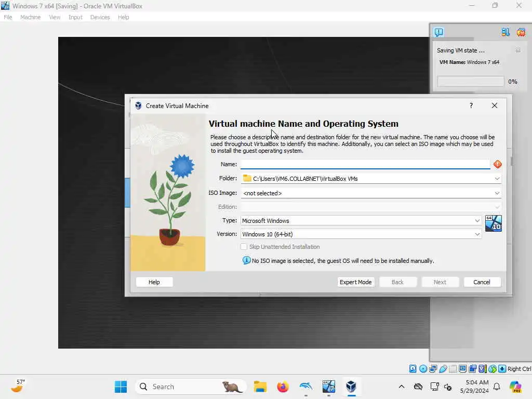Launch Firefox from the taskbar
Viewport: 532px width, 399px height.
point(283,387)
